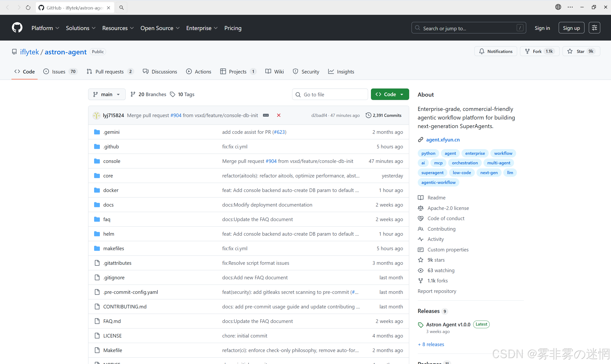Screen dimensions: 611x364
Task: Open the 2,391 Commits history
Action: (x=383, y=115)
